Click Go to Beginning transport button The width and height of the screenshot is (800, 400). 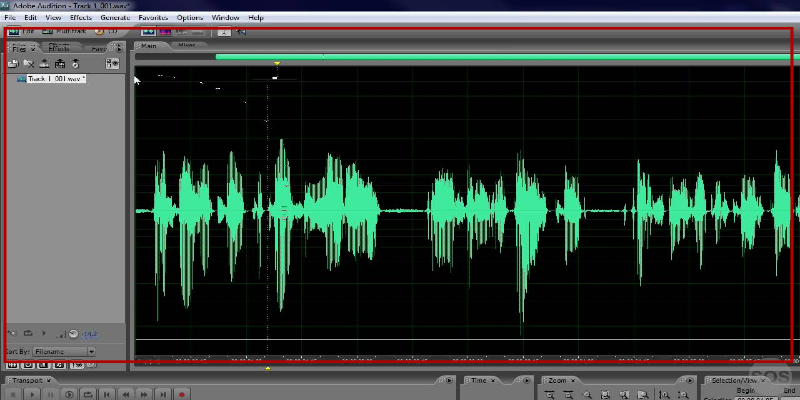tap(107, 395)
